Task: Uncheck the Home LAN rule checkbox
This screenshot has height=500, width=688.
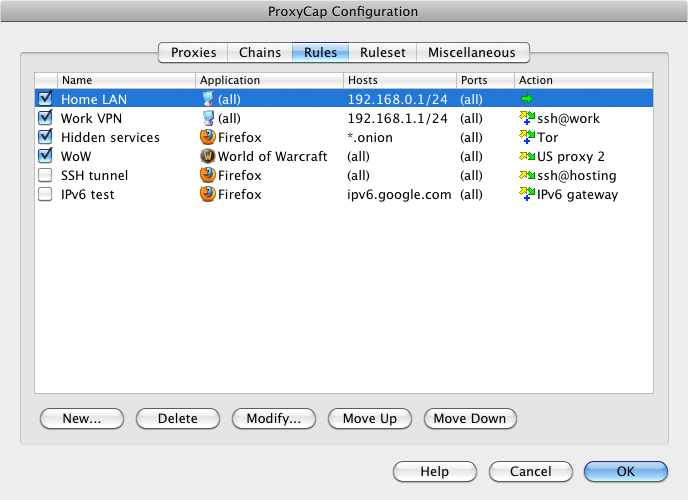Action: [45, 99]
